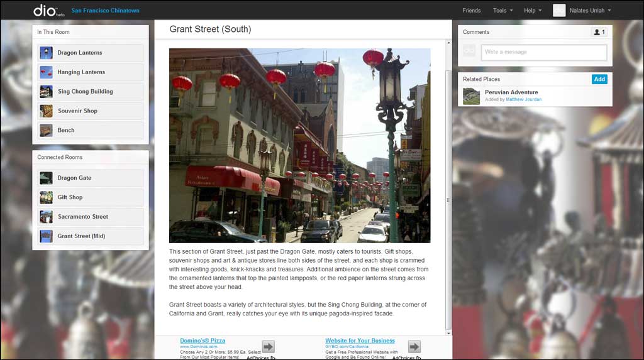Screen dimensions: 644x360
Task: Go to Dragon Gate connected room
Action: point(91,178)
